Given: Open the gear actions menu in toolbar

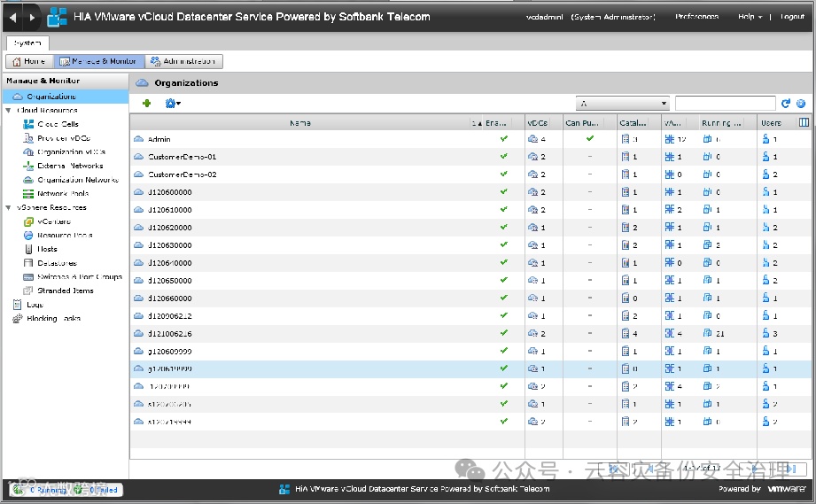Looking at the screenshot, I should [173, 103].
